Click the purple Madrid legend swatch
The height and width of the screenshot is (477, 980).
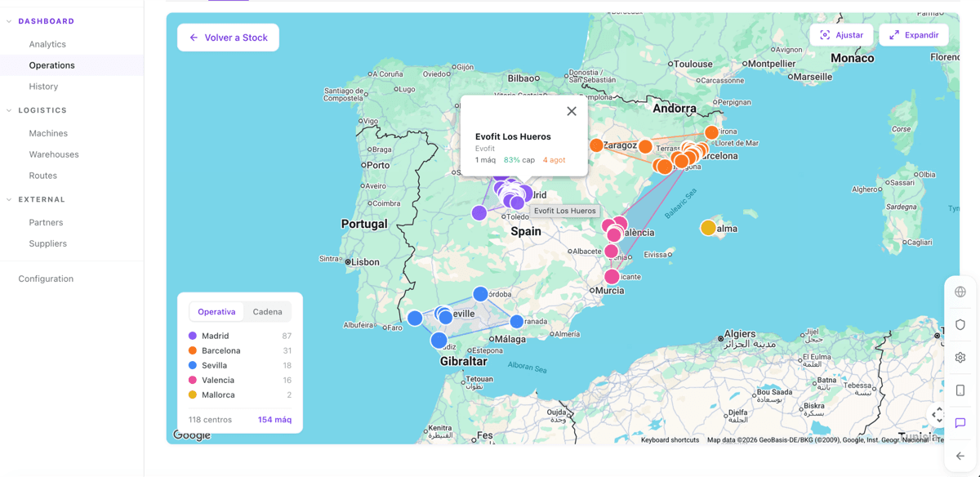click(x=193, y=336)
